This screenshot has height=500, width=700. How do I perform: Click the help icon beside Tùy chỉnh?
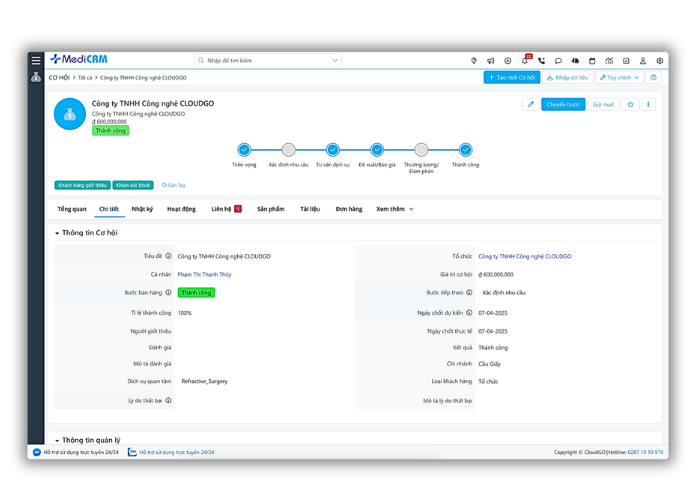click(653, 78)
